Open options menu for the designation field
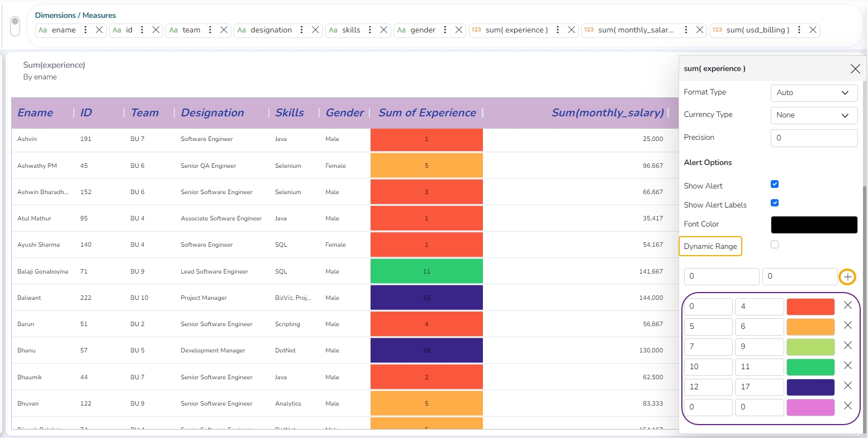 click(x=302, y=30)
